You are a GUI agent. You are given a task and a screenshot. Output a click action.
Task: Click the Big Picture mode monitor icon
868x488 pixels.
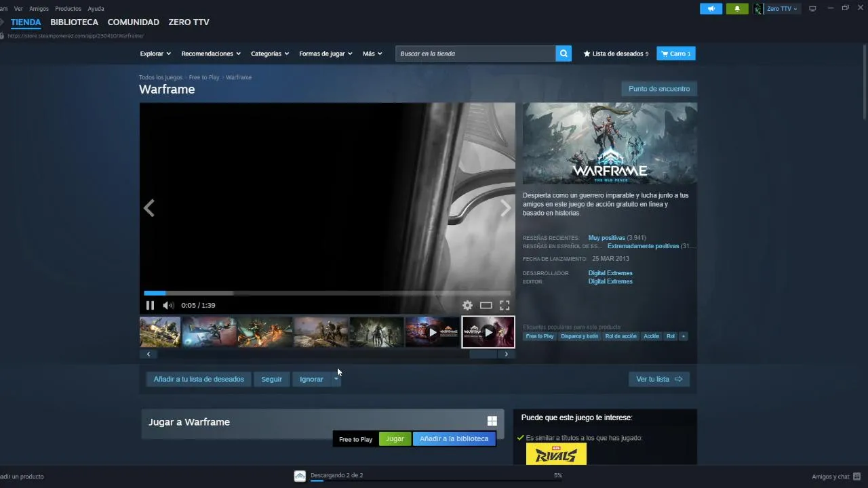tap(812, 9)
